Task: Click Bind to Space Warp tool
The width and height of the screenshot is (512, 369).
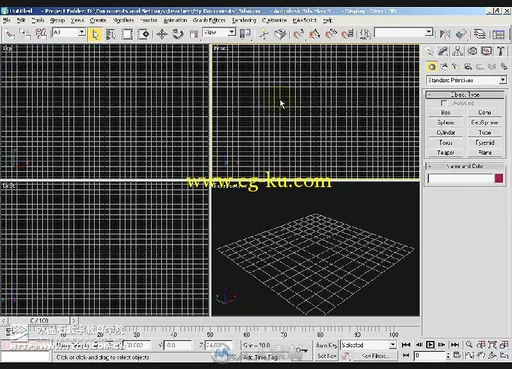Action: click(x=41, y=34)
